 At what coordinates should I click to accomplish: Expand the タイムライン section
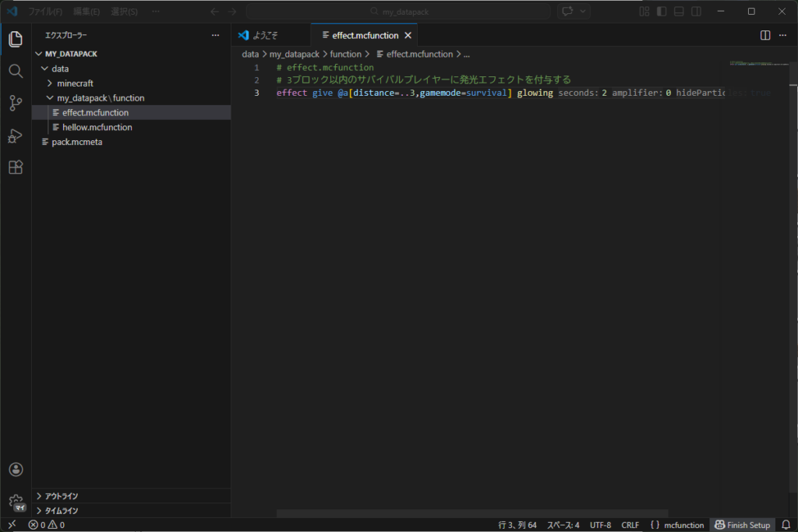[x=62, y=511]
